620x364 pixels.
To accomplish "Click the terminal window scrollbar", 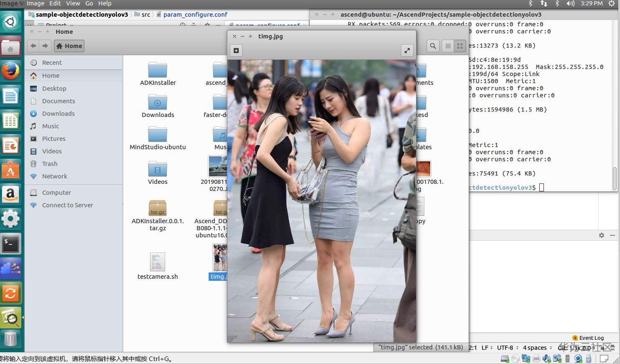I will [x=615, y=178].
